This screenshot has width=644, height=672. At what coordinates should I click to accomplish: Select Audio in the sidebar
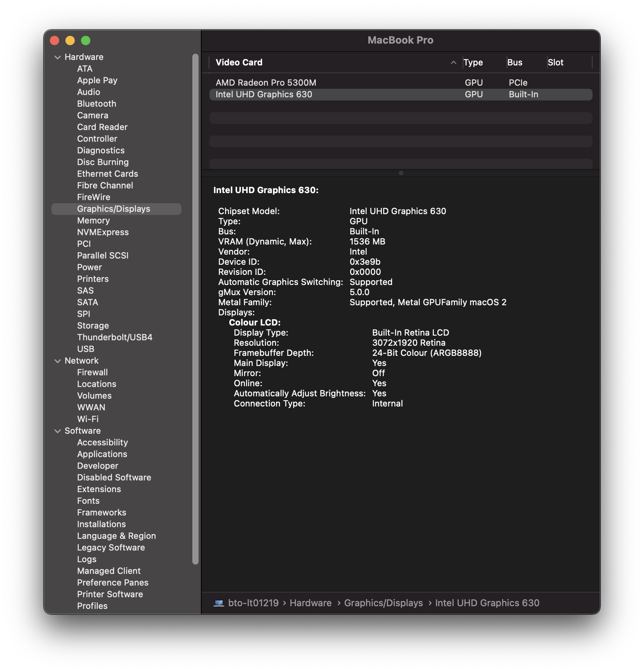pyautogui.click(x=88, y=92)
